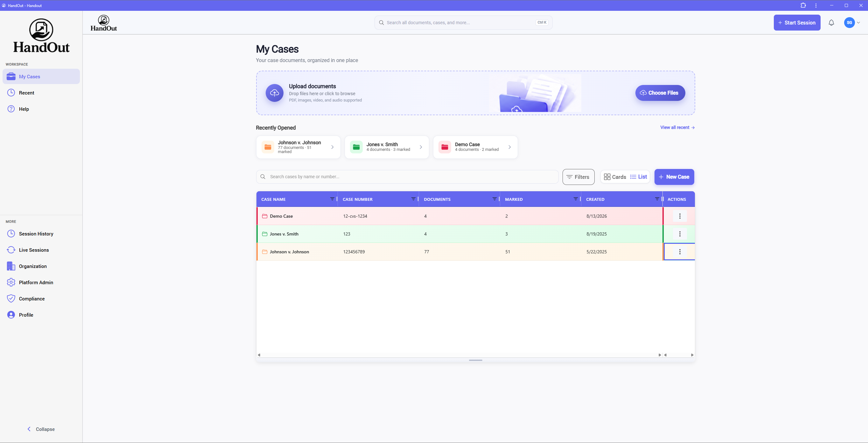Click the table's left scroll arrow

[x=259, y=355]
